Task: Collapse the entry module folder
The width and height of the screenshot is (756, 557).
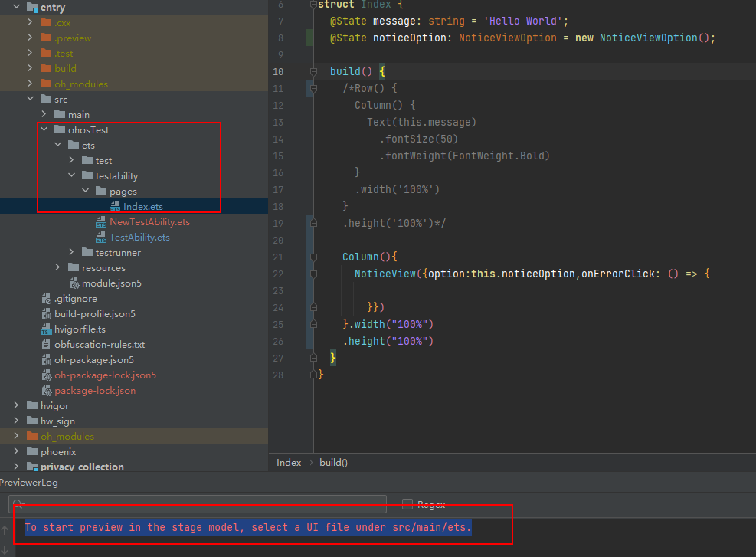Action: click(x=16, y=7)
